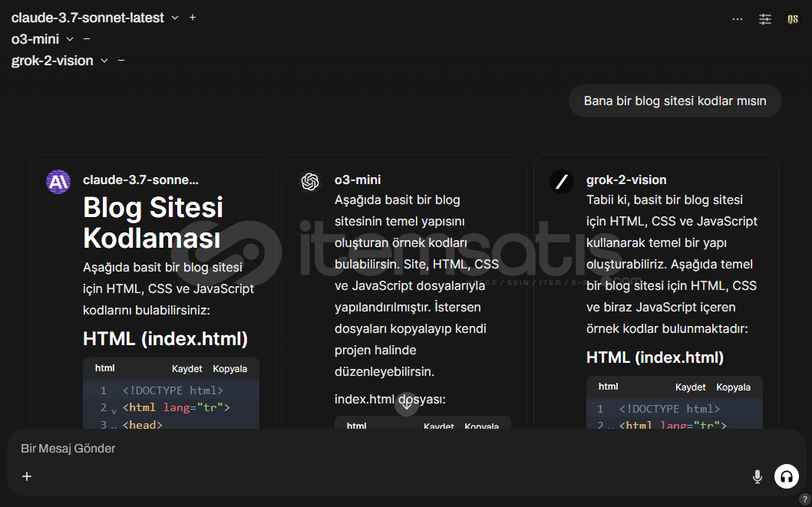The image size is (812, 507).
Task: Click the grok 'HTML (index.html)' heading
Action: (655, 357)
